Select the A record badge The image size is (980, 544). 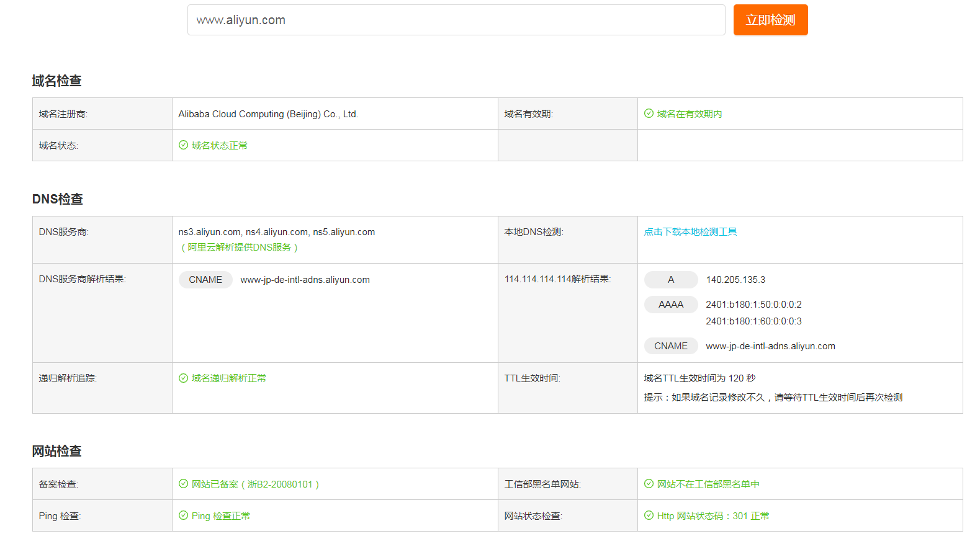tap(670, 280)
